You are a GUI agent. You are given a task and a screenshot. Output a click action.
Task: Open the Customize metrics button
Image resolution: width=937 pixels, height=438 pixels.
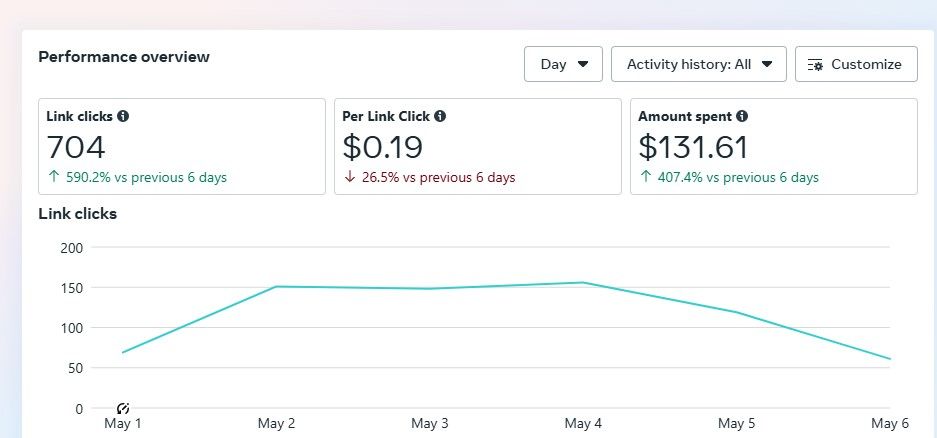(856, 64)
